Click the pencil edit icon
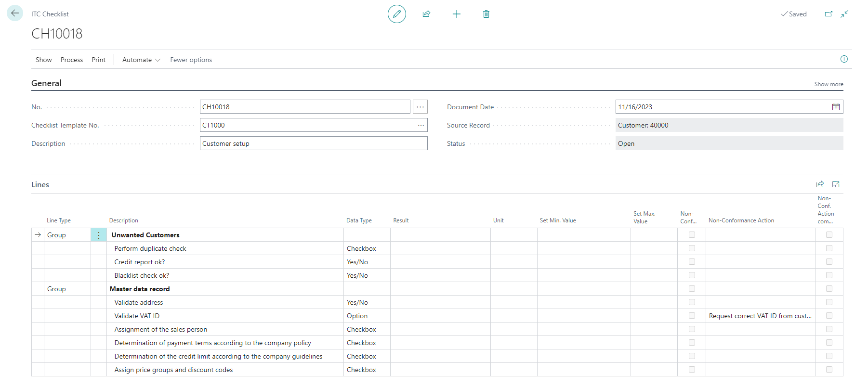 (x=396, y=14)
